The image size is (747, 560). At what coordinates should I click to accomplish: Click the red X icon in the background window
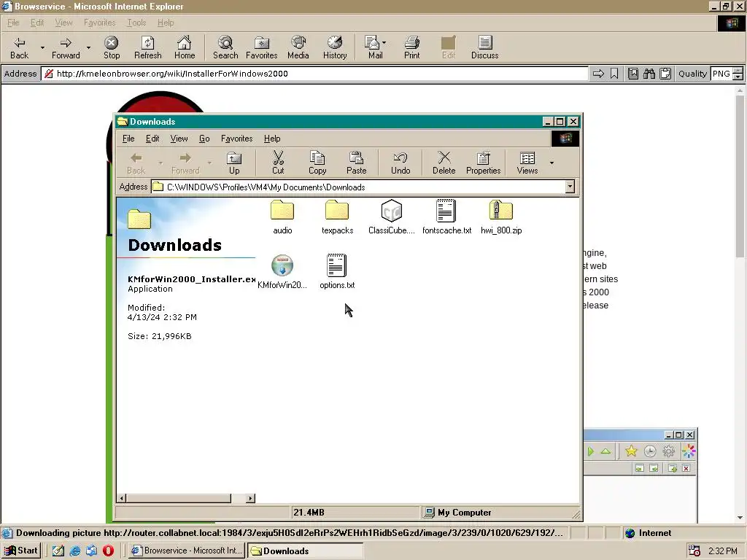click(x=686, y=468)
